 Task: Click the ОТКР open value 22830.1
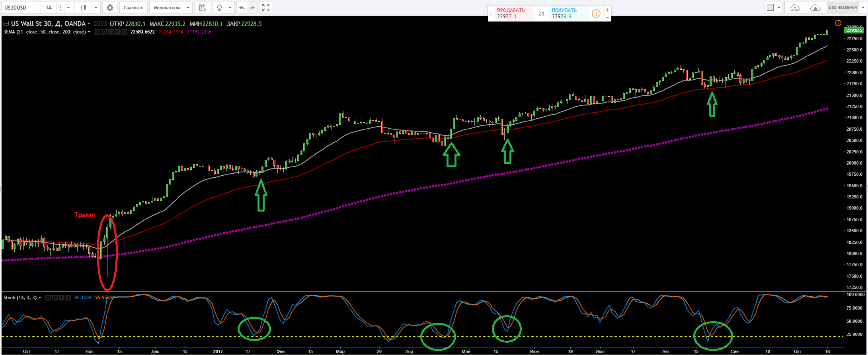pos(135,24)
